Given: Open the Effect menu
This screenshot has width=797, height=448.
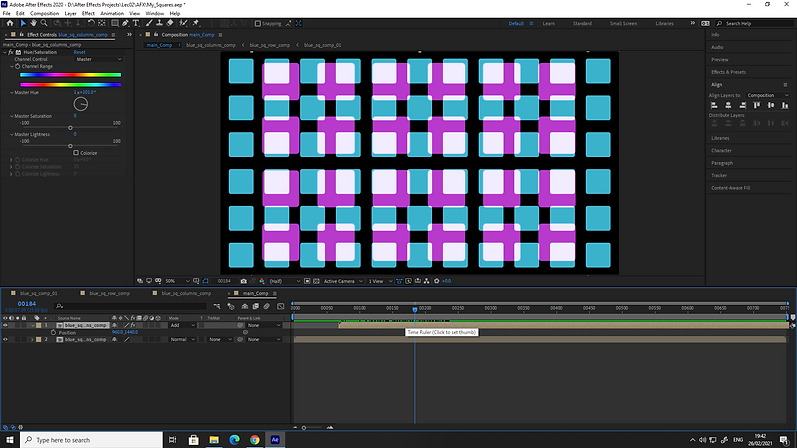Looking at the screenshot, I should click(88, 13).
